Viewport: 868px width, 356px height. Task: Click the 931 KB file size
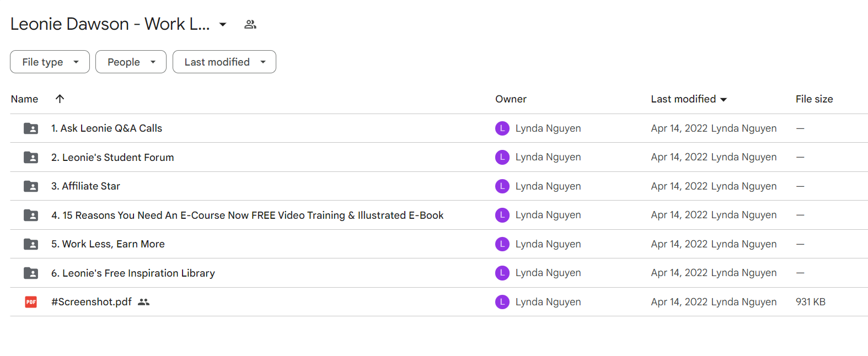[811, 302]
